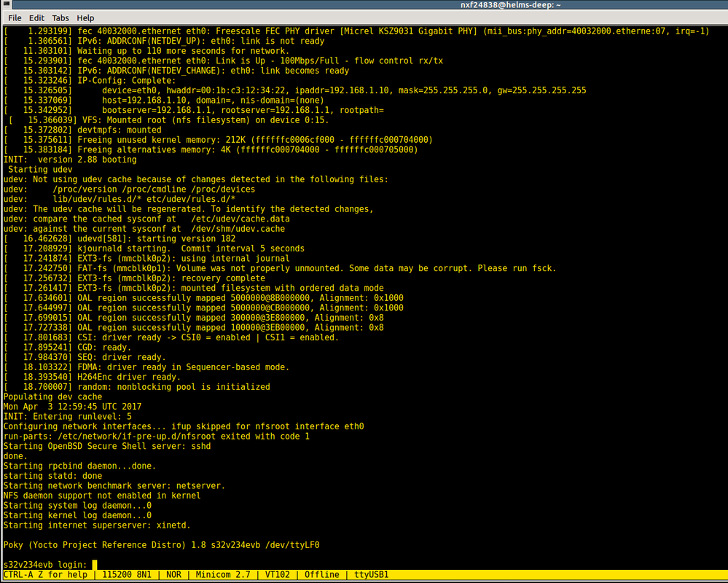Image resolution: width=728 pixels, height=583 pixels.
Task: Click 'Link is Up - 100Mbps/Full' line
Action: (x=223, y=60)
